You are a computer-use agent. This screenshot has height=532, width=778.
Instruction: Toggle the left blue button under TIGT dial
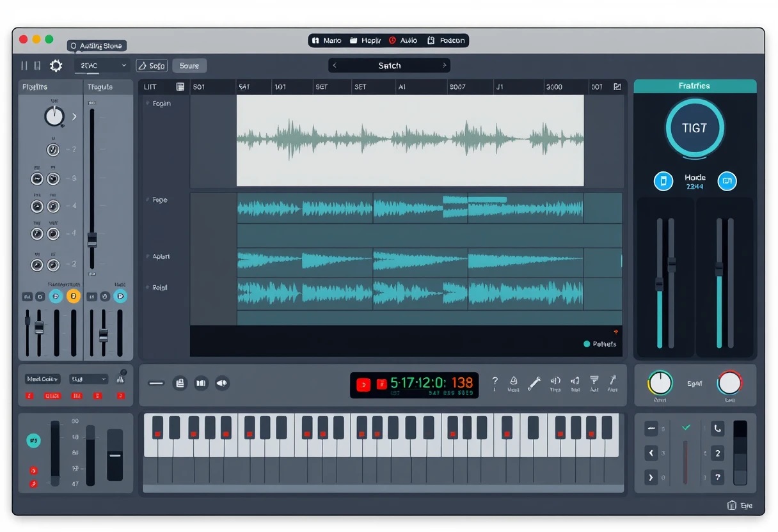(663, 181)
